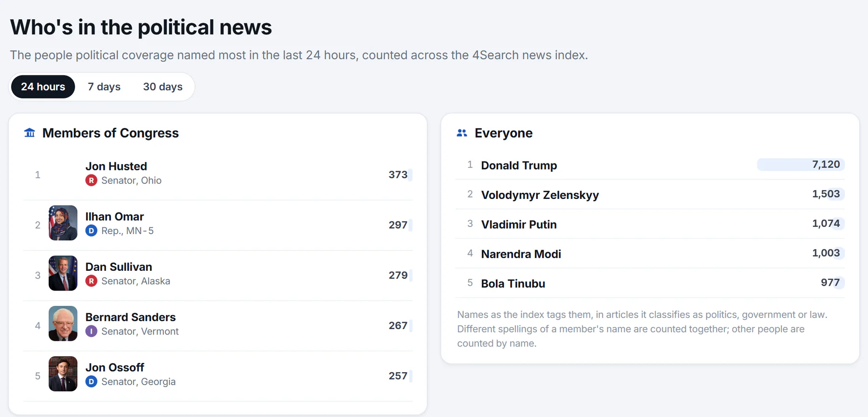Open Jon Ossoff's name link
This screenshot has height=417, width=868.
tap(115, 367)
